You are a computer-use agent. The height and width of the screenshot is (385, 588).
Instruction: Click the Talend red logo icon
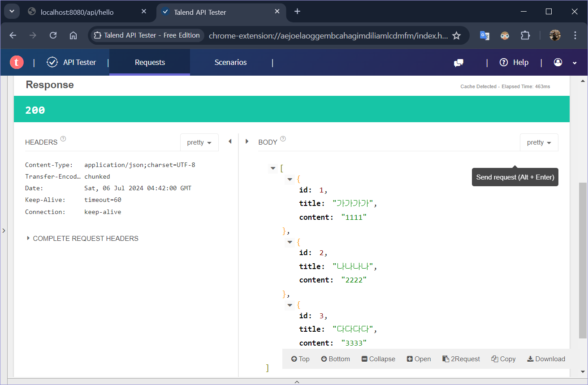(17, 62)
